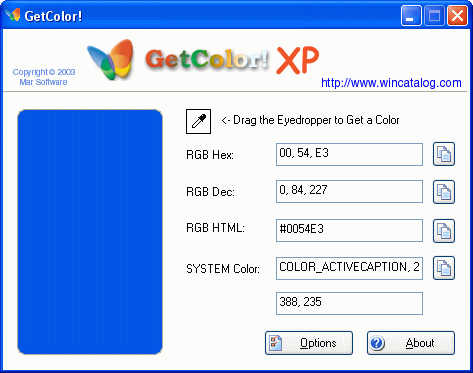
Task: Copy the SYSTEM Color value
Action: [x=444, y=268]
